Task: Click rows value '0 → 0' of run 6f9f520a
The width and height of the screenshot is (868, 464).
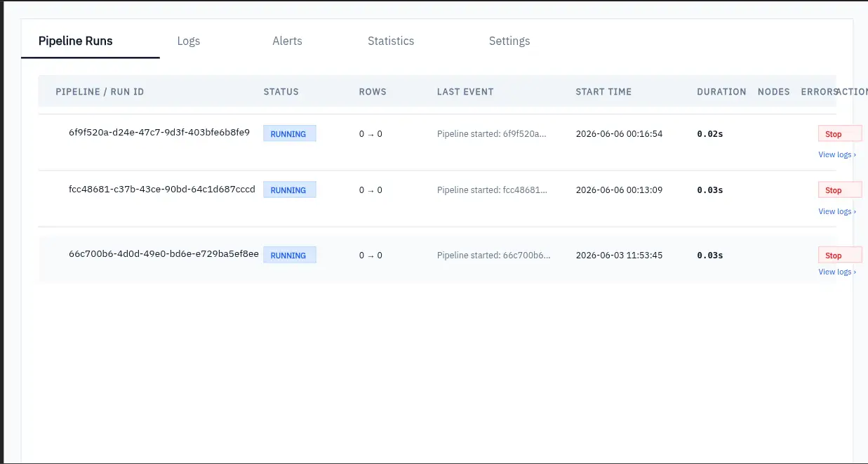Action: coord(370,133)
